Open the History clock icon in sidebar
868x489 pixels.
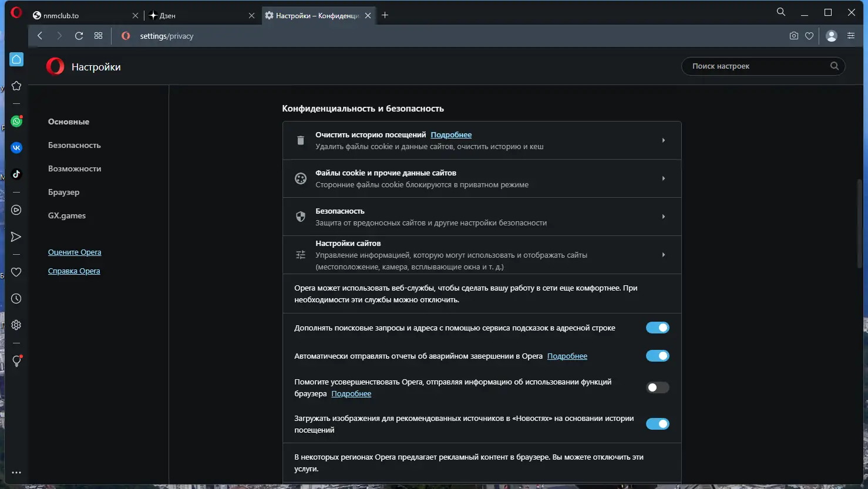[x=16, y=299]
